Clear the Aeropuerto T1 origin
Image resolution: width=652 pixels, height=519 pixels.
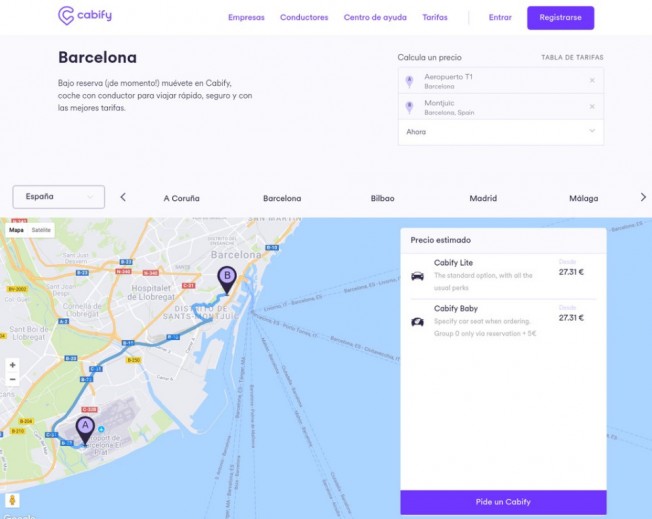(592, 80)
